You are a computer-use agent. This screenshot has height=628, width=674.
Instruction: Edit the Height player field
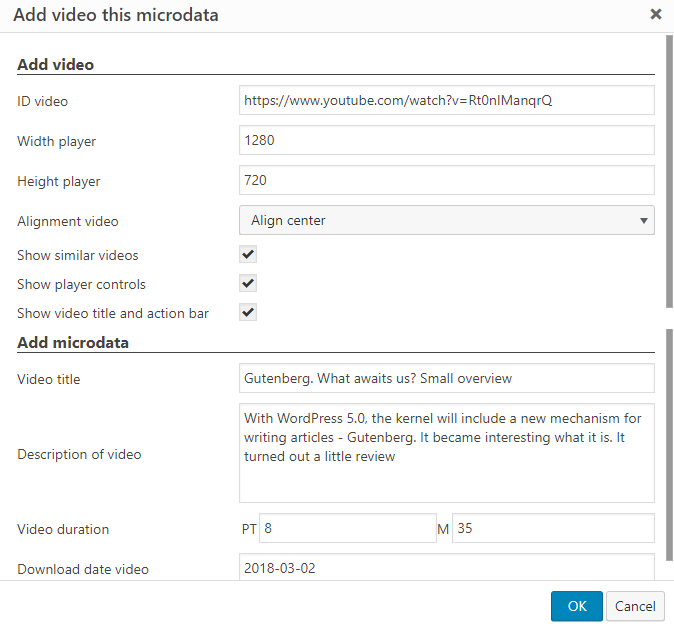[x=447, y=180]
